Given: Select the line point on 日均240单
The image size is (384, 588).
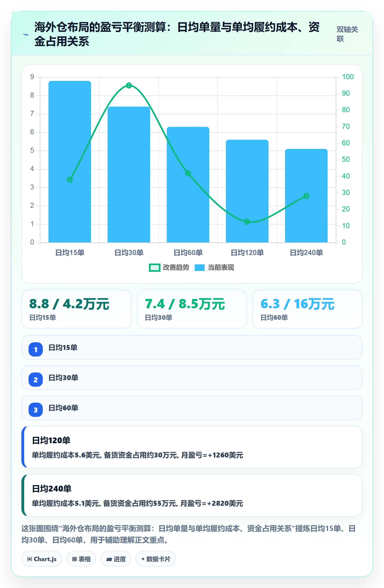Looking at the screenshot, I should [x=306, y=196].
